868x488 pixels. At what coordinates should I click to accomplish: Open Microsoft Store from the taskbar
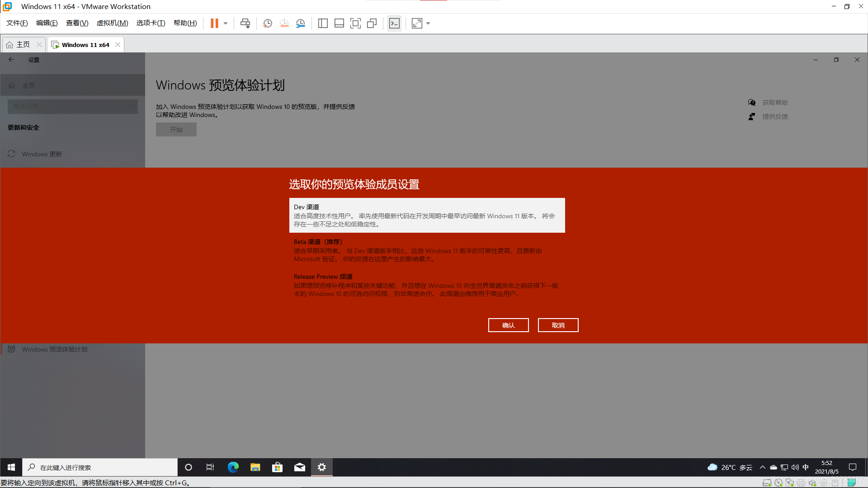click(277, 467)
